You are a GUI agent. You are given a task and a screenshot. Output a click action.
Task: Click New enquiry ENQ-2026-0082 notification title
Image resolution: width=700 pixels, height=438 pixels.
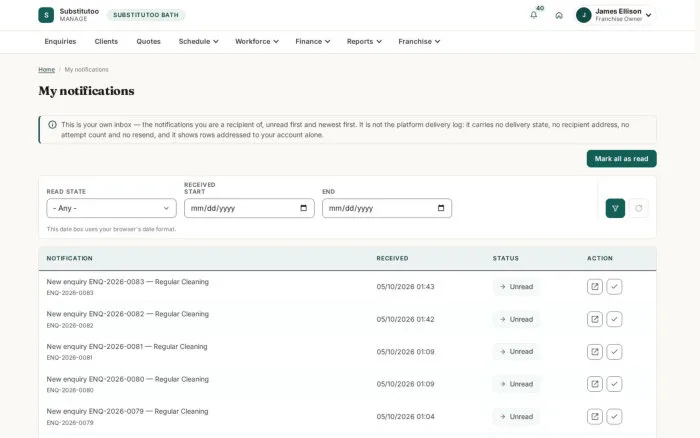click(128, 314)
